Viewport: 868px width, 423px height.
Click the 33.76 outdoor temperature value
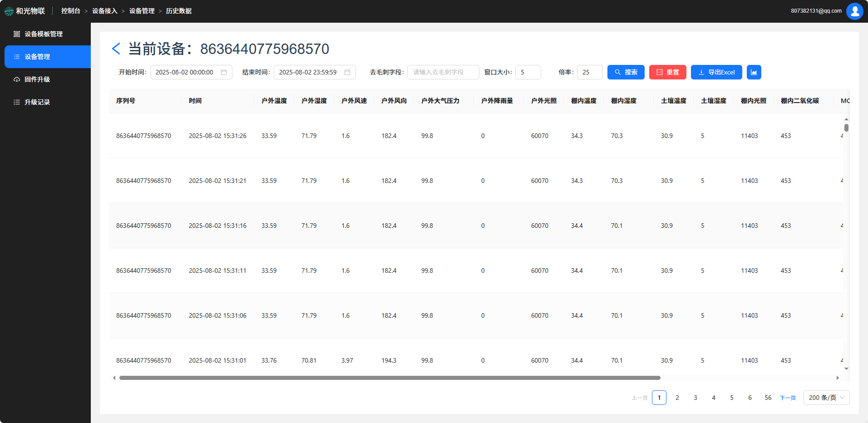click(269, 360)
